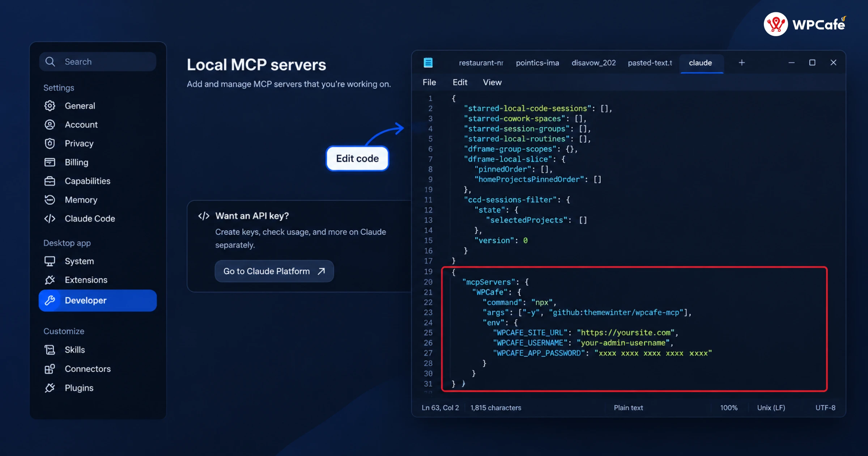Click the "starred-cowork-spaces" key
868x456 pixels.
(514, 118)
